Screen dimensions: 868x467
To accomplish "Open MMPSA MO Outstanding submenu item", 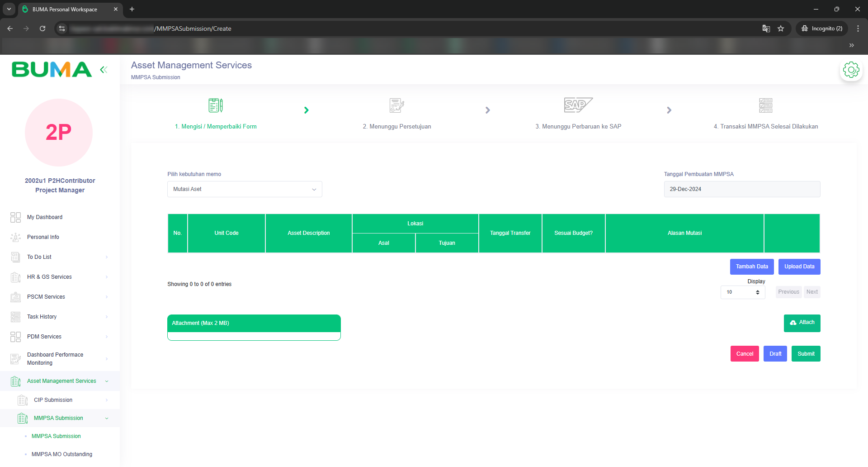I will pos(62,454).
